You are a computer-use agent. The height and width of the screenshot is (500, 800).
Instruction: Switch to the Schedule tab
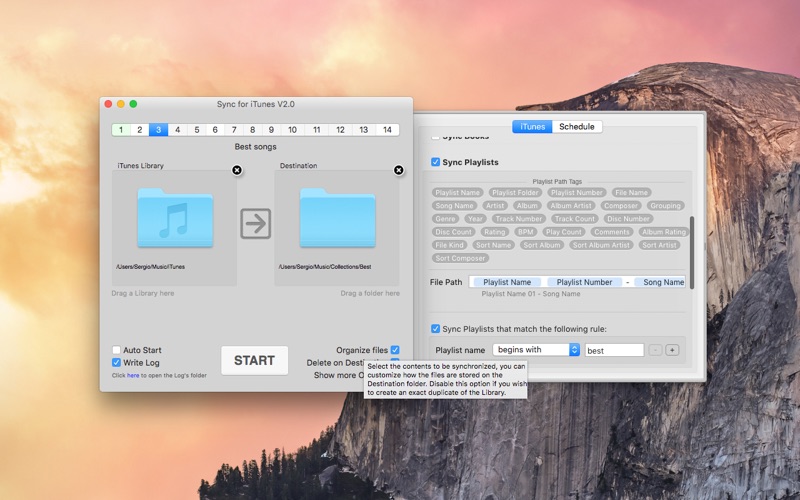[577, 127]
